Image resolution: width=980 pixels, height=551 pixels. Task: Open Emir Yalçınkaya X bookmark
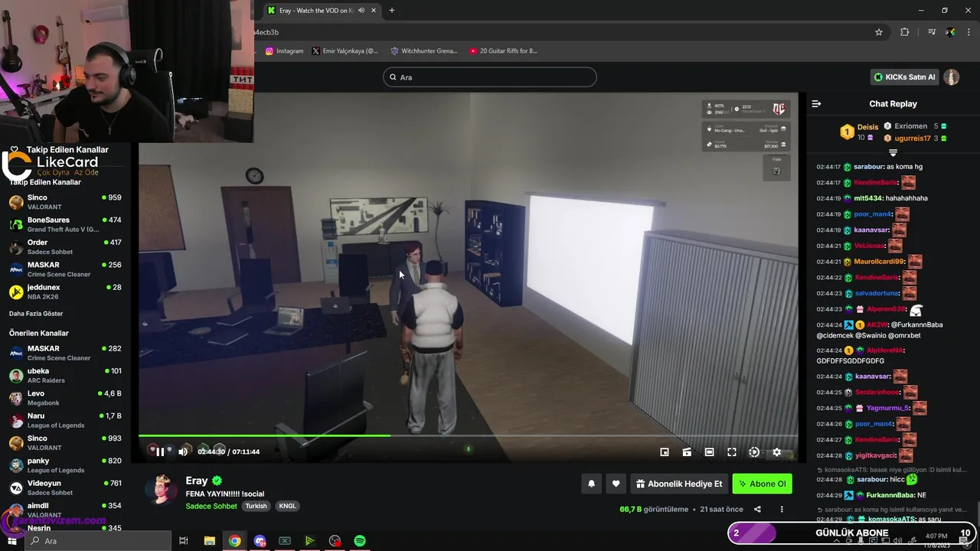pos(345,51)
